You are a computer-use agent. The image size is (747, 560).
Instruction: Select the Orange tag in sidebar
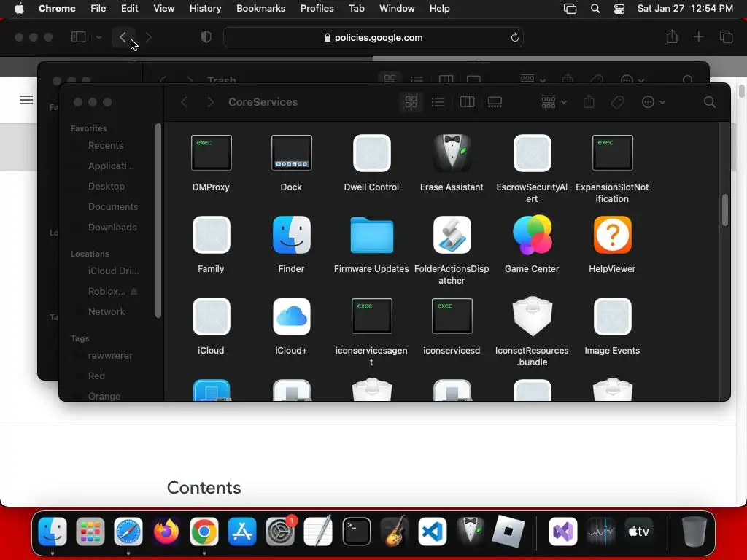point(104,396)
